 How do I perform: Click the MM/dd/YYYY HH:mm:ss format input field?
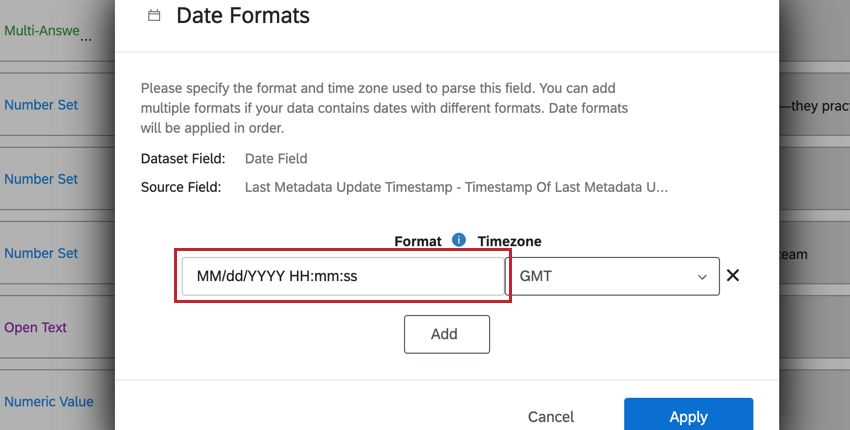point(342,277)
